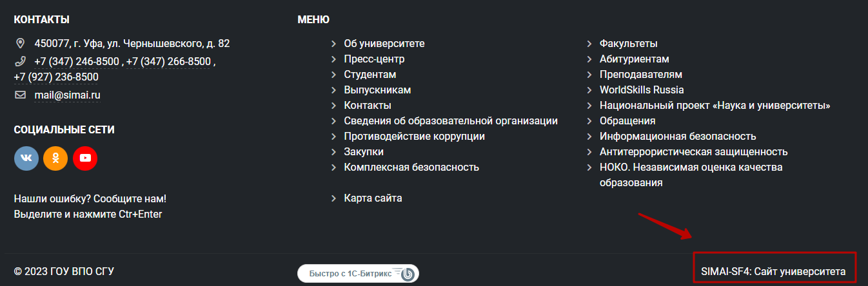Click the chevron next to Закупки

pos(333,152)
